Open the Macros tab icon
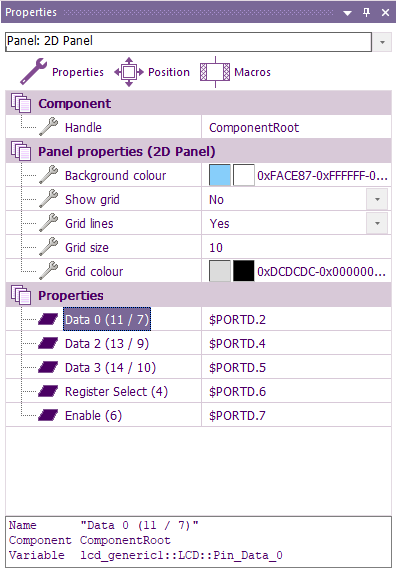 [x=215, y=72]
